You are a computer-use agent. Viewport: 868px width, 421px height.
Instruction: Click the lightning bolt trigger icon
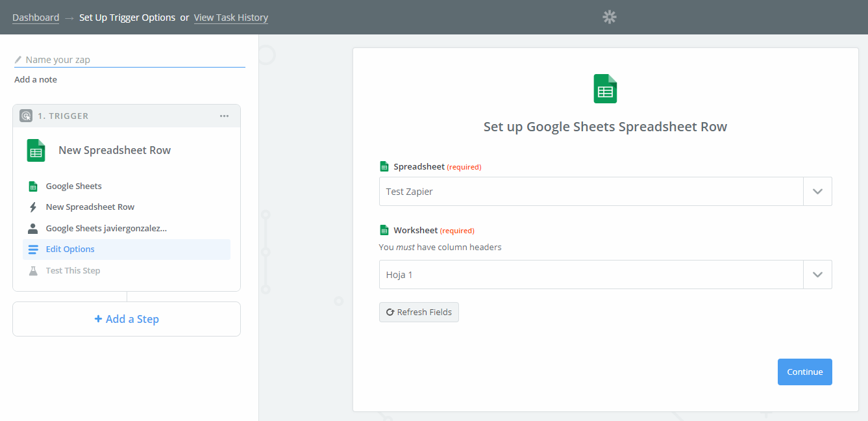[x=33, y=207]
